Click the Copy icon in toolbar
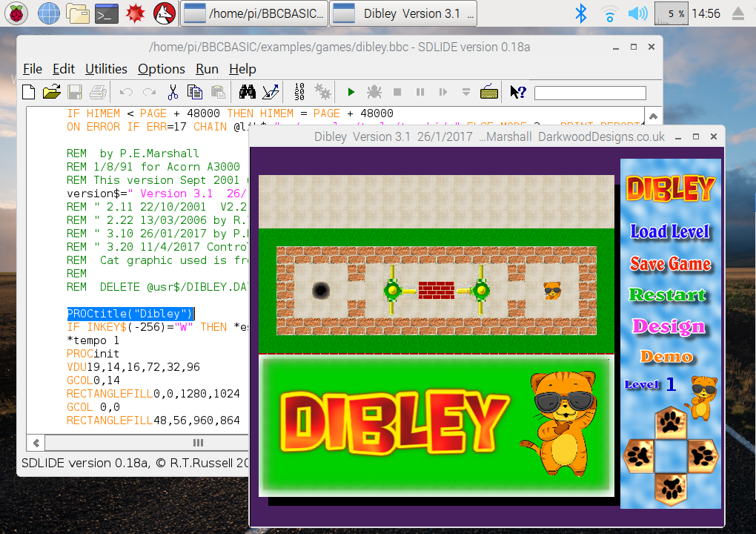 195,92
